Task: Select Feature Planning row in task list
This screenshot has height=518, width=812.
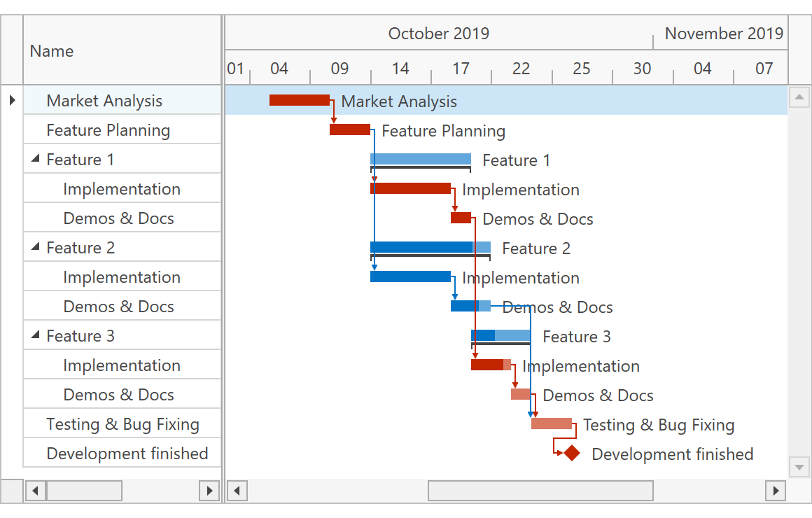Action: pos(122,129)
